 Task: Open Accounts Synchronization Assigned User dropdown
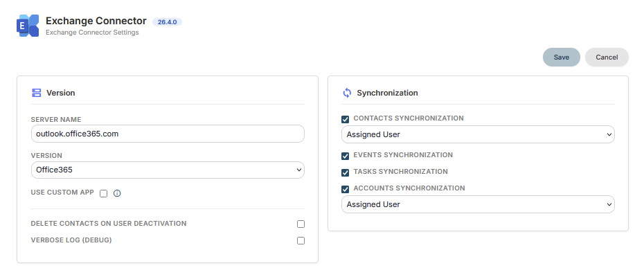478,204
